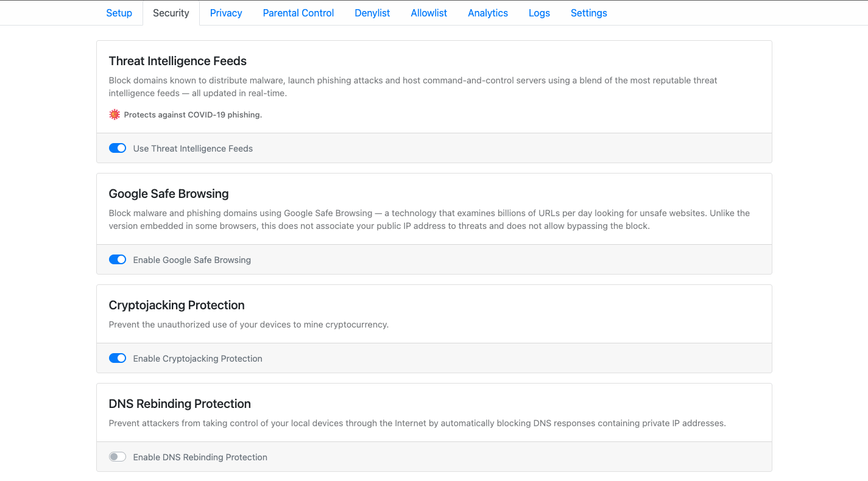Select the Security tab
The width and height of the screenshot is (868, 481).
[x=171, y=13]
